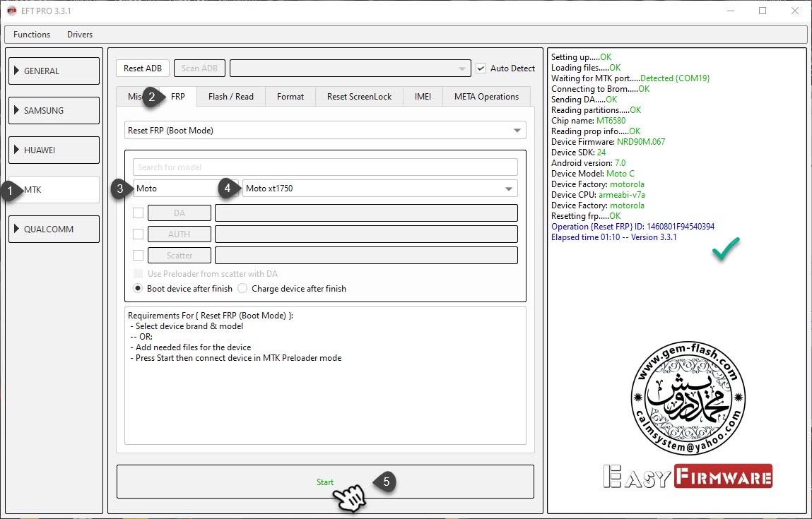Click the 'Device Firmware: NRD90M.067' log line

tap(608, 142)
